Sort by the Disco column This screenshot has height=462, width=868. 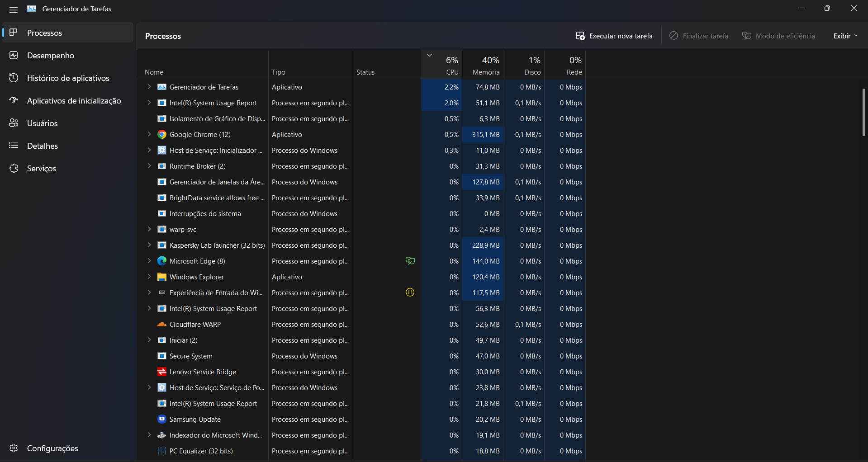pos(524,65)
